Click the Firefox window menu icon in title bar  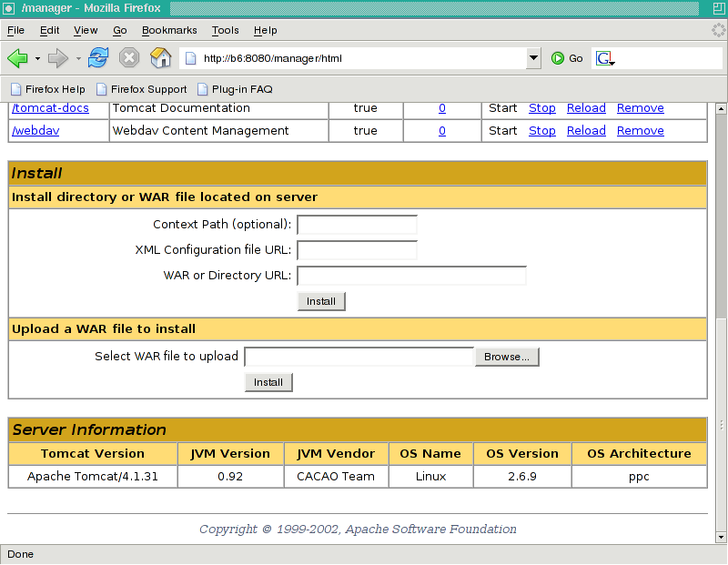(8, 8)
